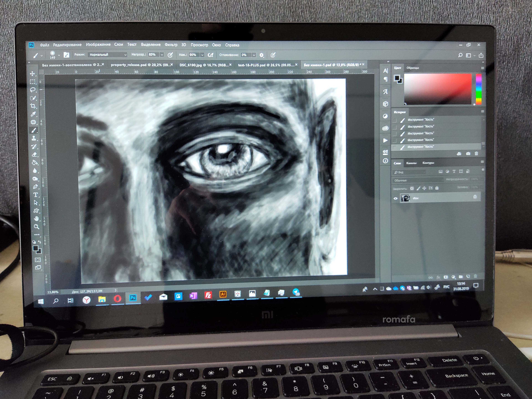532x399 pixels.
Task: Pick a color in the red color field
Action: (438, 89)
